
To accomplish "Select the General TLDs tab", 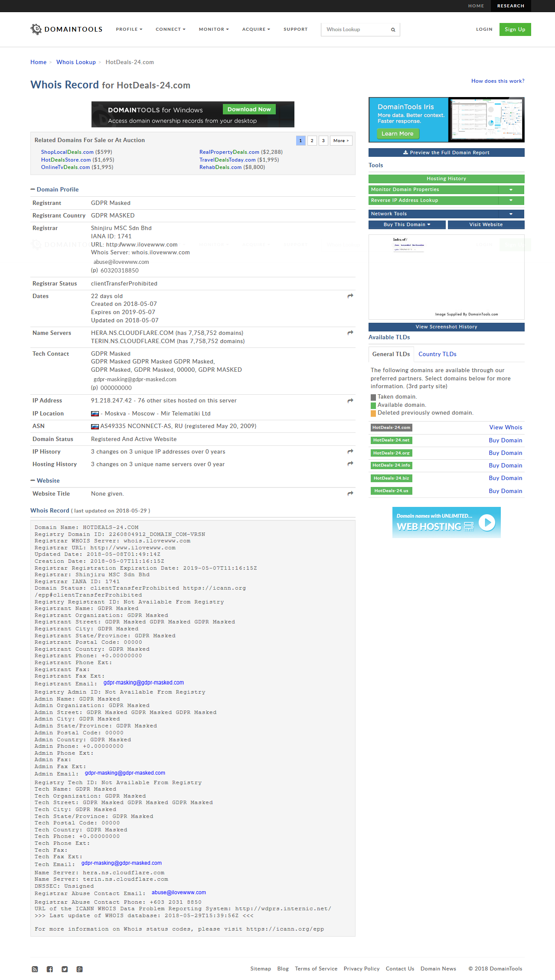I will click(x=391, y=354).
